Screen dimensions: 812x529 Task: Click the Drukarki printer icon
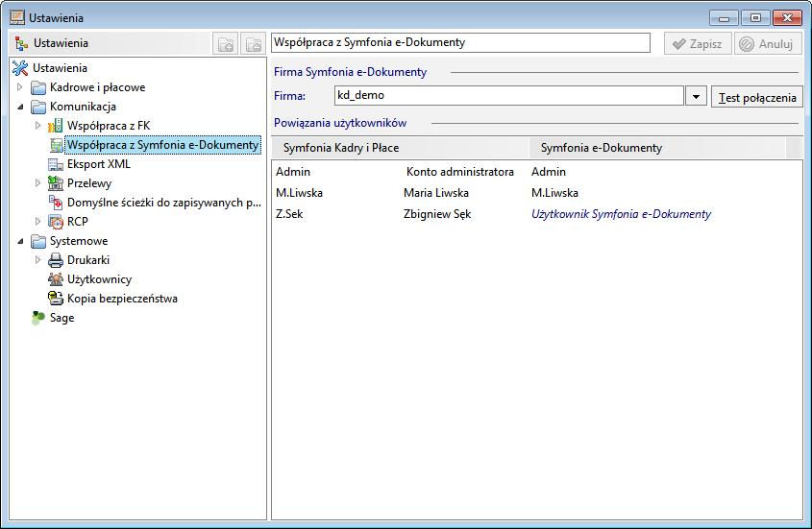(56, 260)
